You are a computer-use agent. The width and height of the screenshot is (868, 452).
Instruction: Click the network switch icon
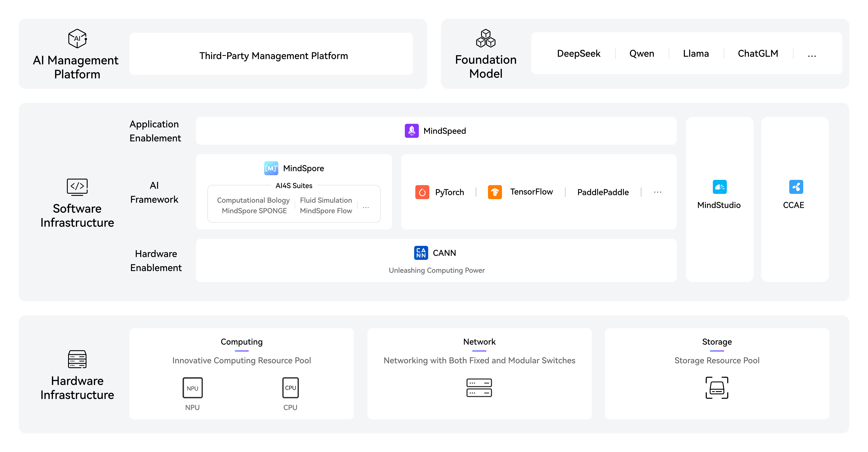click(x=479, y=388)
